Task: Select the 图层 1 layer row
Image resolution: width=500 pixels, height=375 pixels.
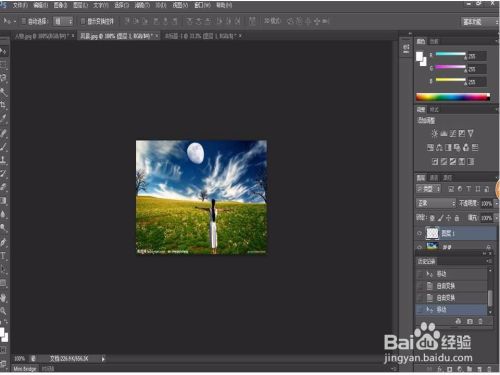Action: pos(456,233)
